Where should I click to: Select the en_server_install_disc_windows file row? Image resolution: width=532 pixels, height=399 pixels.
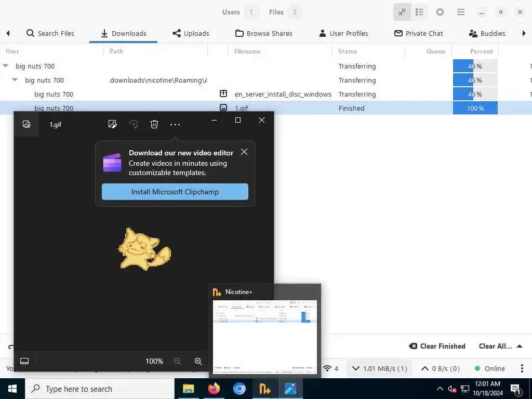coord(266,94)
